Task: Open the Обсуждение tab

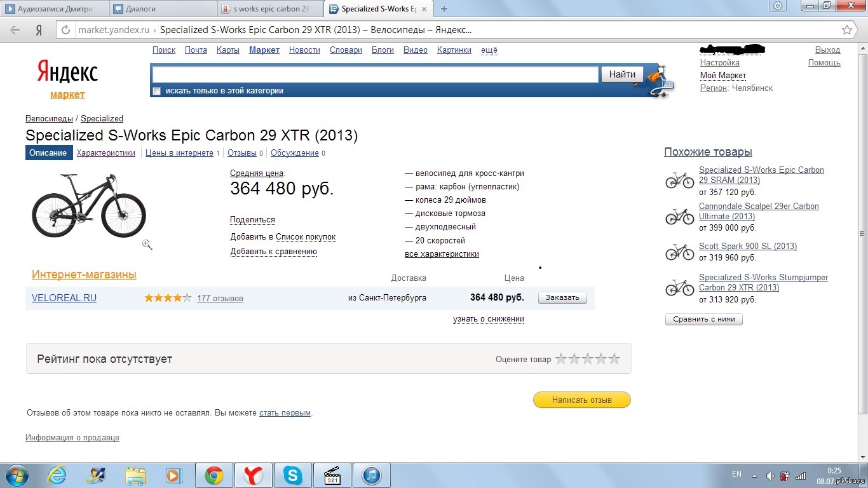Action: click(295, 153)
